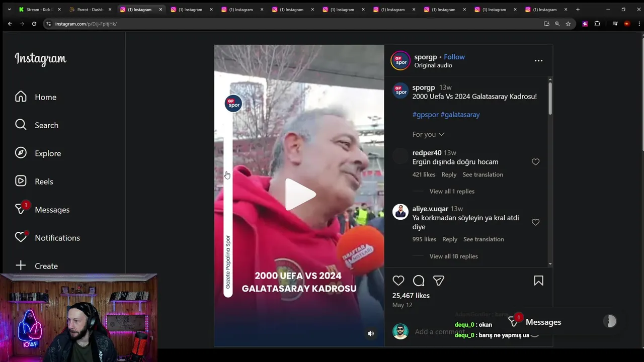See translation of aliye.v.uqar's comment
The width and height of the screenshot is (644, 362).
click(484, 239)
